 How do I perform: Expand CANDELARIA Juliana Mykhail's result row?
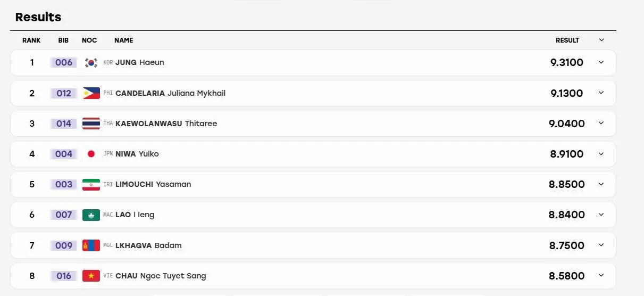pyautogui.click(x=601, y=93)
